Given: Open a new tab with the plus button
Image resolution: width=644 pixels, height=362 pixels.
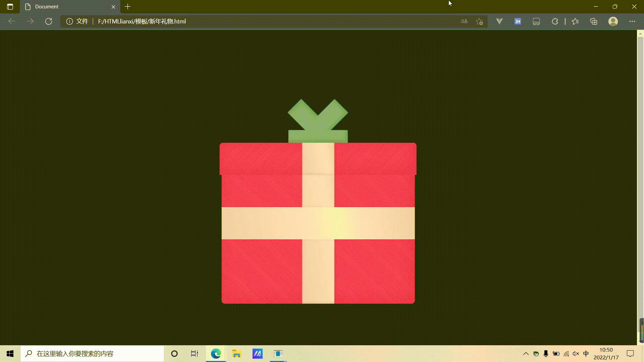Looking at the screenshot, I should (127, 7).
